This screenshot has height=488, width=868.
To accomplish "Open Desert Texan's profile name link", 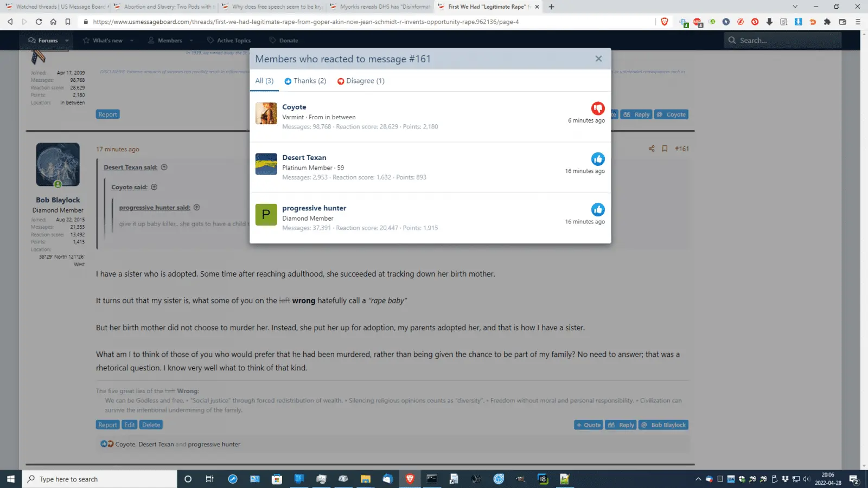I will coord(304,157).
